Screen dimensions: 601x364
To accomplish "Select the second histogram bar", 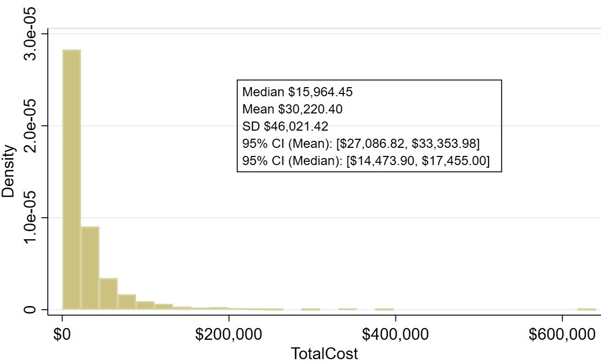I will click(90, 268).
